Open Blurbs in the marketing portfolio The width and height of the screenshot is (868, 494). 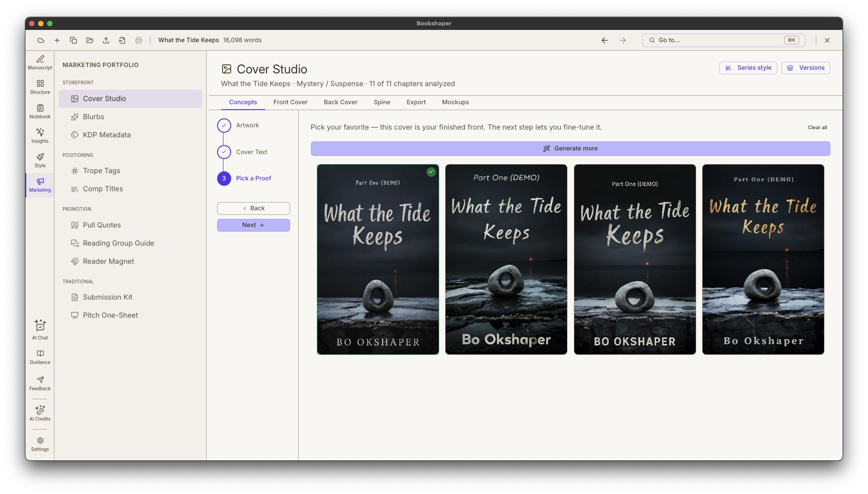point(130,117)
